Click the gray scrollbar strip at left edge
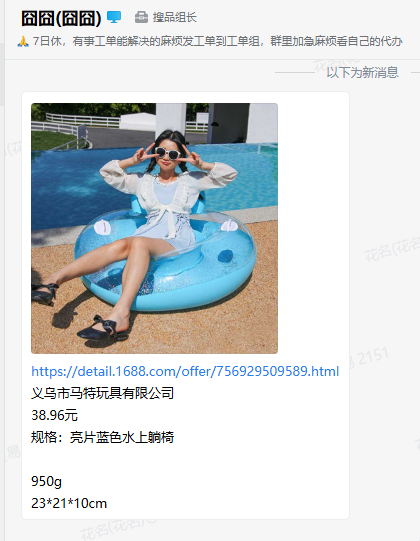420x541 pixels. coord(2,74)
